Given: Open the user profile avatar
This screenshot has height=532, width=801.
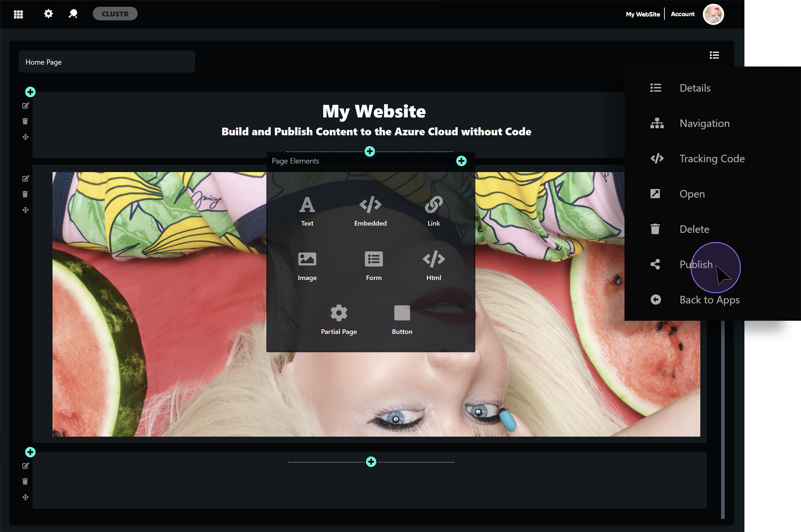Looking at the screenshot, I should click(713, 14).
